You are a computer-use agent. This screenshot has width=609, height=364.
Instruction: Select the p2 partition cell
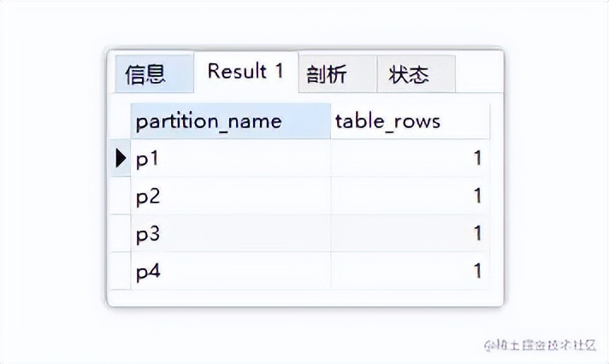(x=231, y=196)
